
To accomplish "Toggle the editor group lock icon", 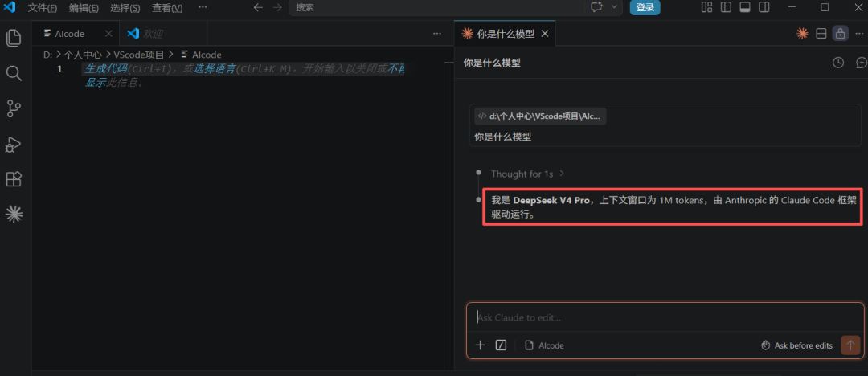I will (841, 34).
